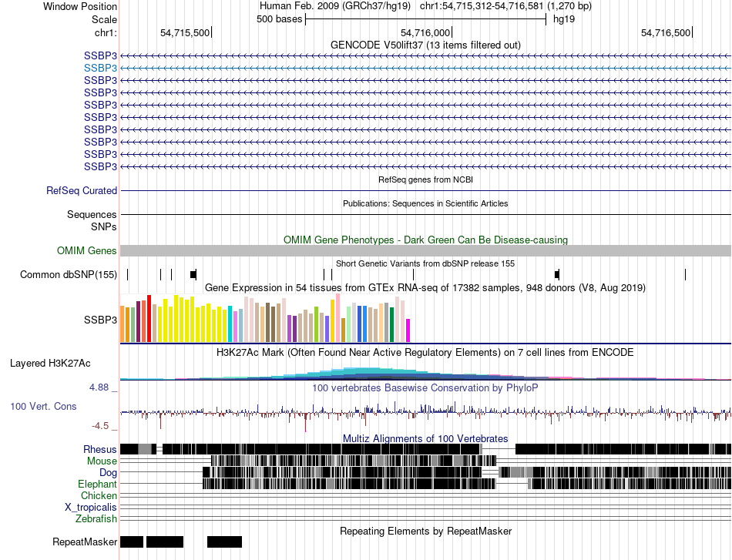Open the Publications: Sequences in Scientific Articles title
732x560 pixels.
coord(425,203)
